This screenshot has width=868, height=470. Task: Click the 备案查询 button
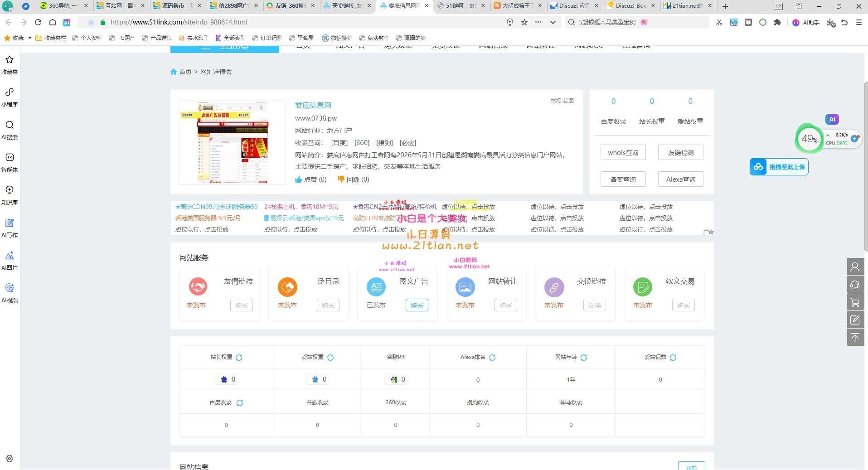point(623,179)
